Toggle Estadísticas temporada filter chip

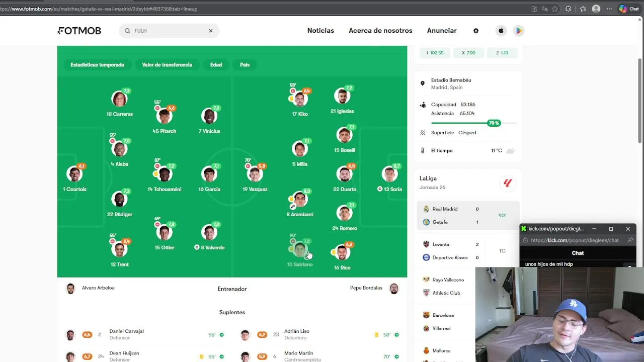coord(97,65)
